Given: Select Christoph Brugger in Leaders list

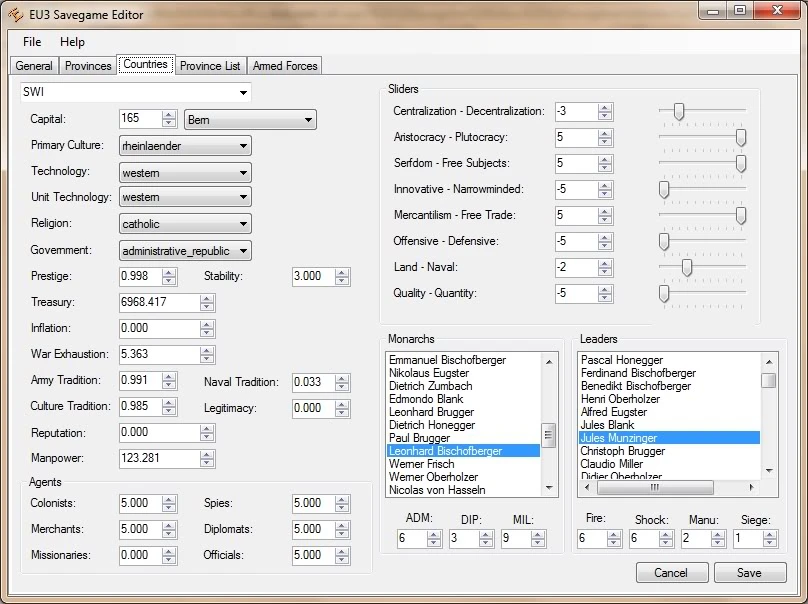Looking at the screenshot, I should point(623,451).
